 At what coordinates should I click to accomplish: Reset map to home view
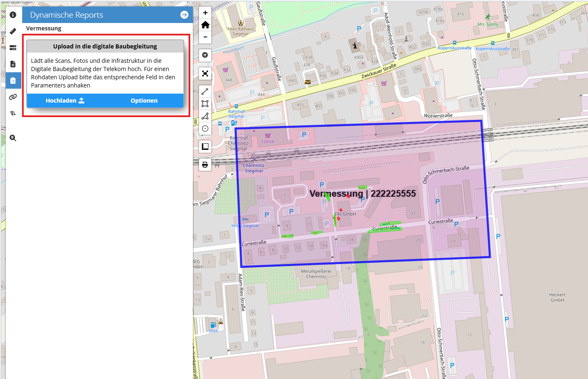[205, 25]
